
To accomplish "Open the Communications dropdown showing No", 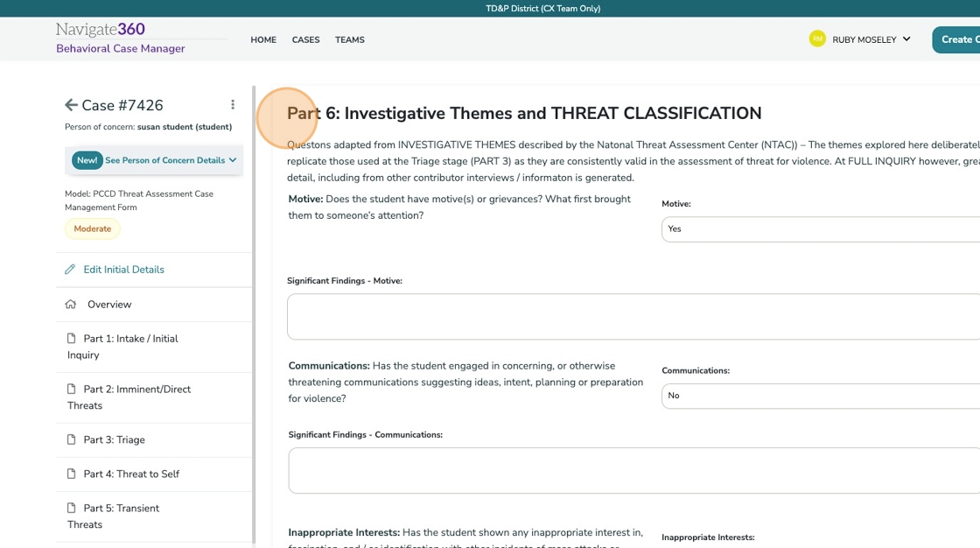I will click(x=821, y=396).
